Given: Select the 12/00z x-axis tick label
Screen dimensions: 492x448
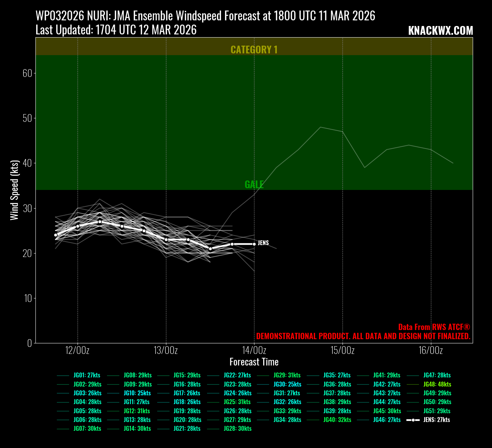Looking at the screenshot, I should click(x=78, y=350).
